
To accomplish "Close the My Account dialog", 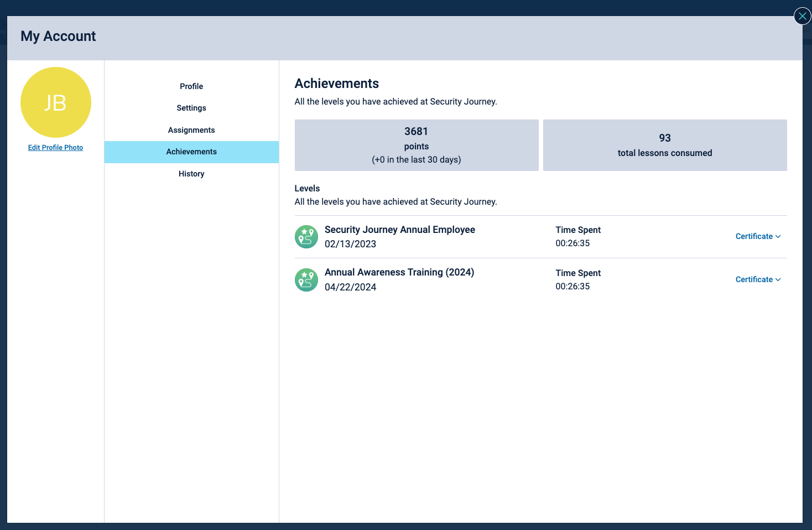I will pyautogui.click(x=802, y=16).
